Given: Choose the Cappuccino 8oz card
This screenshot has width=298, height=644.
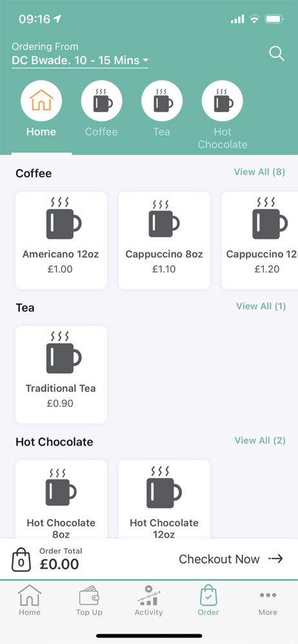Looking at the screenshot, I should coord(164,240).
